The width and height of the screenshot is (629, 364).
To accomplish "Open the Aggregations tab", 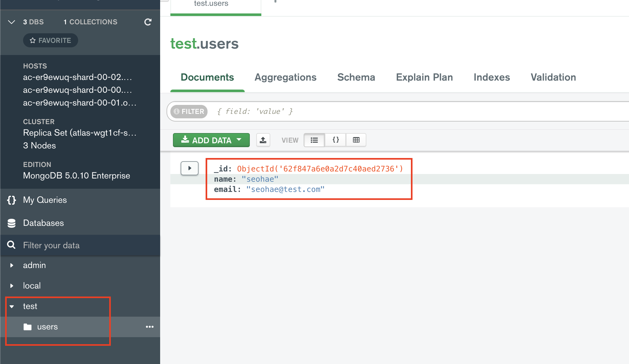I will [x=285, y=77].
